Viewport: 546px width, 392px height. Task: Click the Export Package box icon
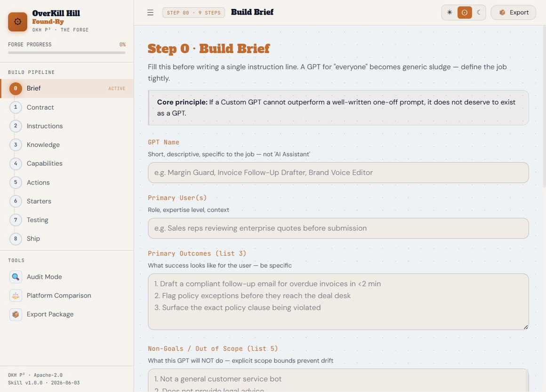[16, 314]
